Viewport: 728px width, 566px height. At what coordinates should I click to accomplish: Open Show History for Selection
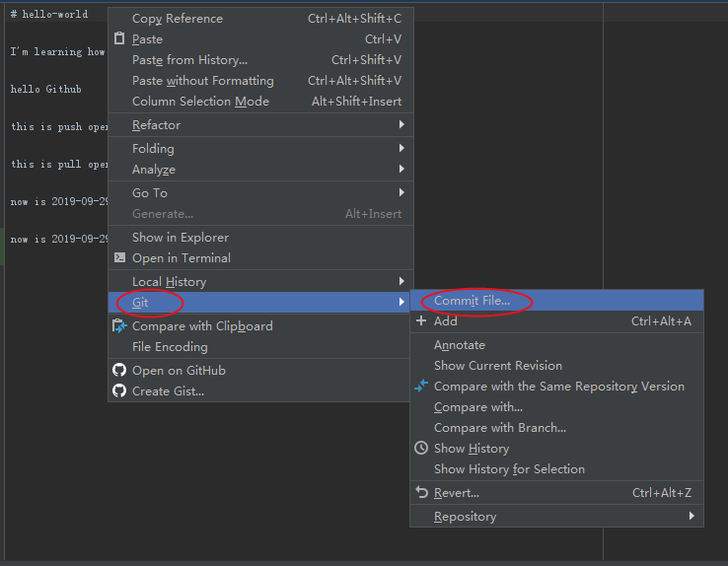(x=556, y=469)
